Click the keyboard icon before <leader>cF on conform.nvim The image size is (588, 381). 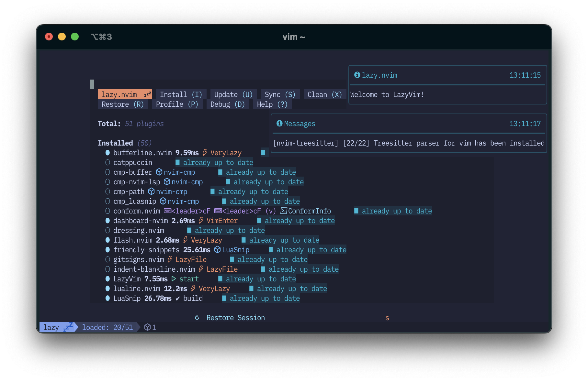tap(167, 211)
